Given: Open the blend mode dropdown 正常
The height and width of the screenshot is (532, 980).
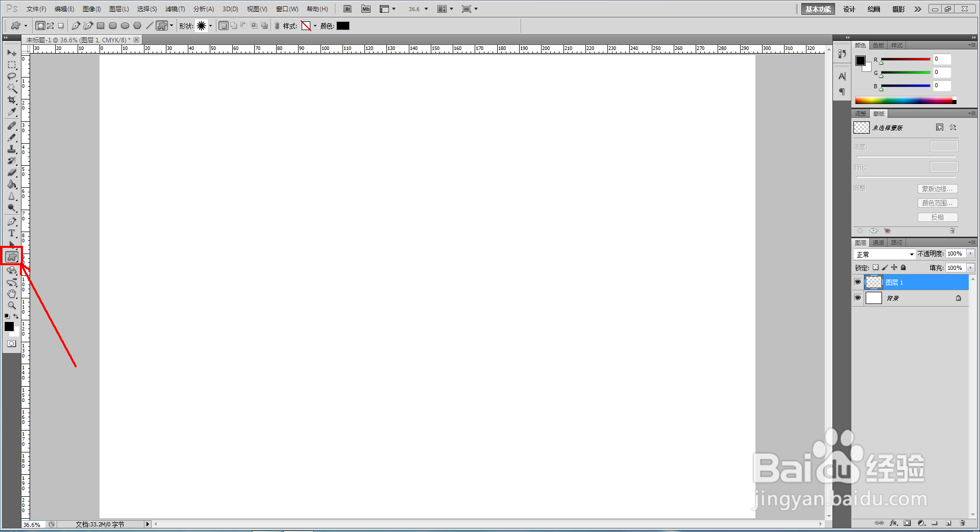Looking at the screenshot, I should pos(885,254).
